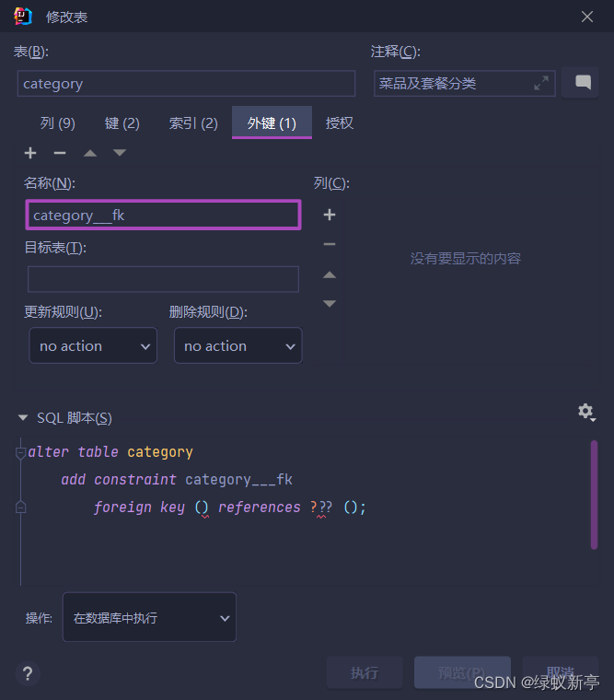Click the 预览(P) button
The width and height of the screenshot is (614, 700).
(462, 672)
